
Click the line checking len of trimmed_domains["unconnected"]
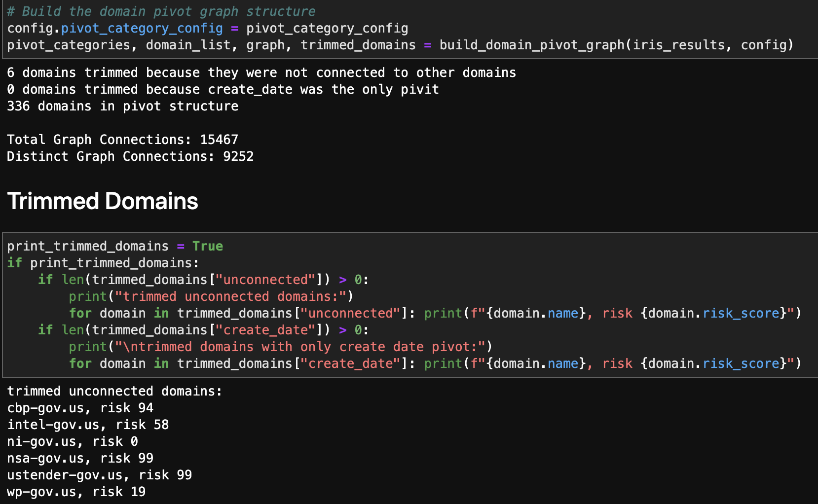click(x=204, y=280)
